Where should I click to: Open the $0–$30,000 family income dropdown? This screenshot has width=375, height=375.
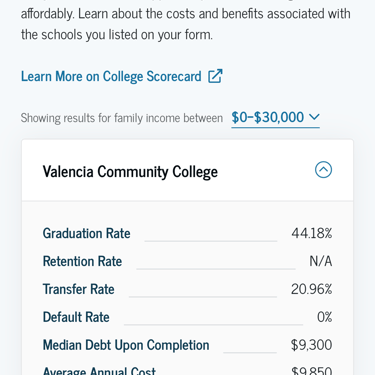pos(275,117)
